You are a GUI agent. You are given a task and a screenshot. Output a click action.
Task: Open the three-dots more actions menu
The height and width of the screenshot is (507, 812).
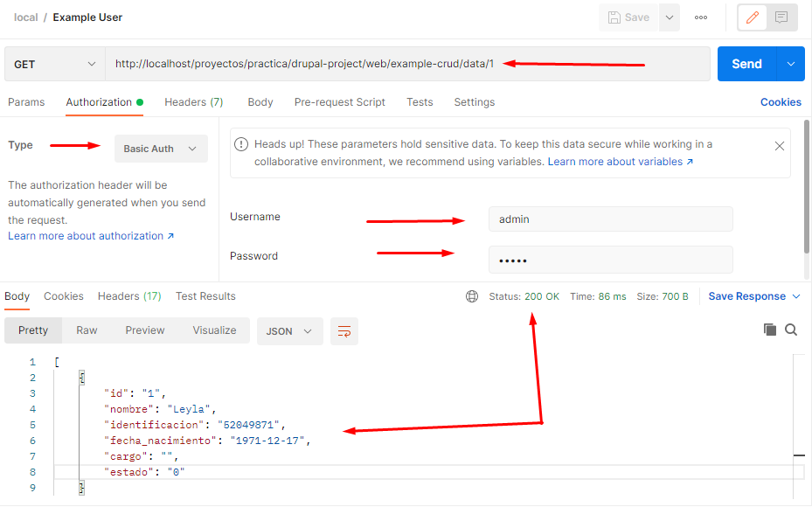pos(701,17)
